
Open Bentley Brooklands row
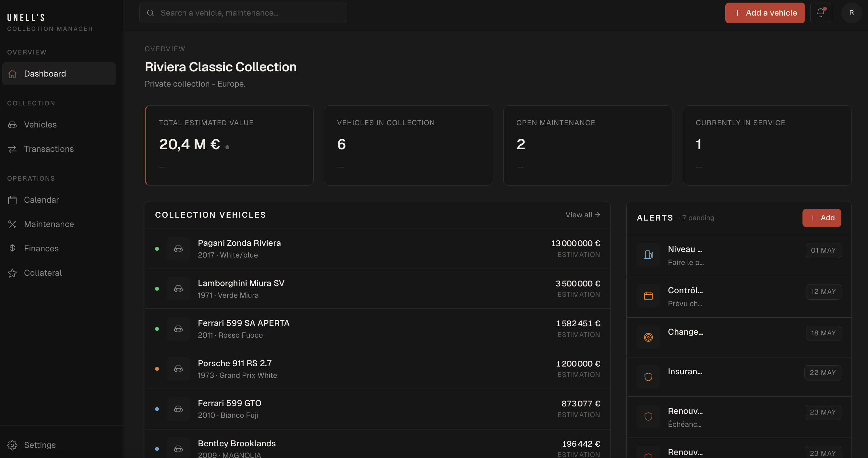tap(377, 444)
